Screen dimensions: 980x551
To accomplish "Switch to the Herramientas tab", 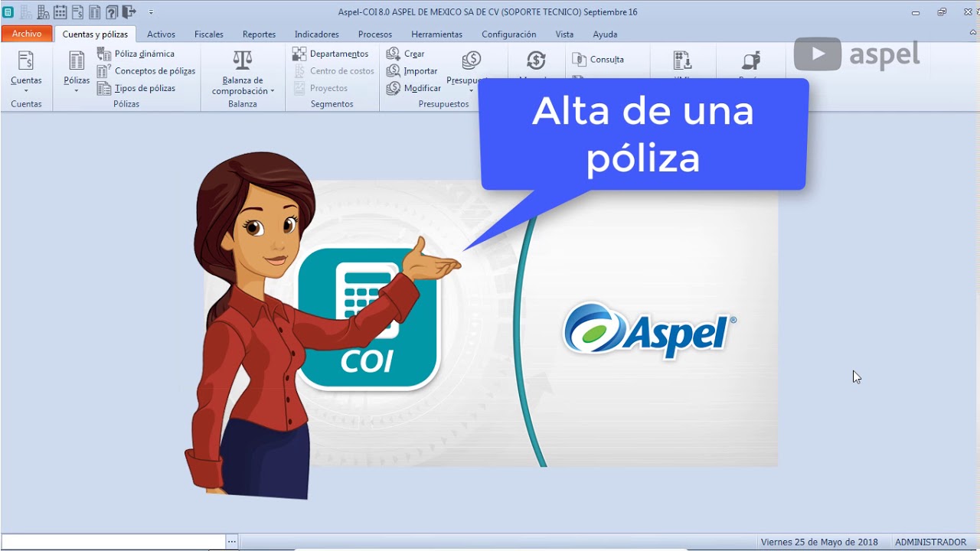I will click(x=436, y=34).
